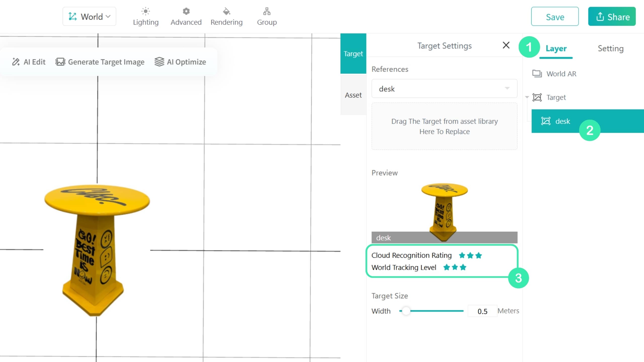644x362 pixels.
Task: Open the Asset side tab
Action: (x=353, y=95)
